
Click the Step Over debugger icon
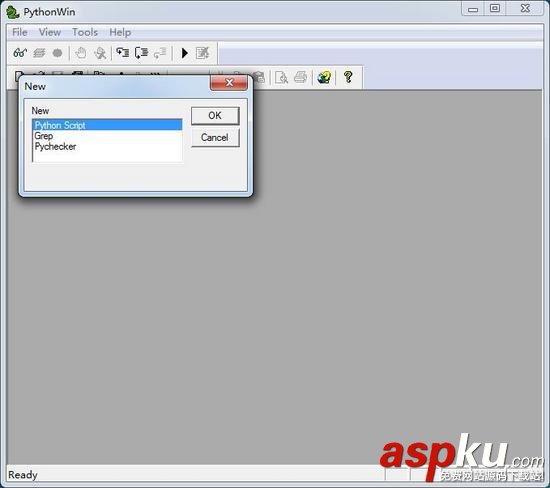141,53
